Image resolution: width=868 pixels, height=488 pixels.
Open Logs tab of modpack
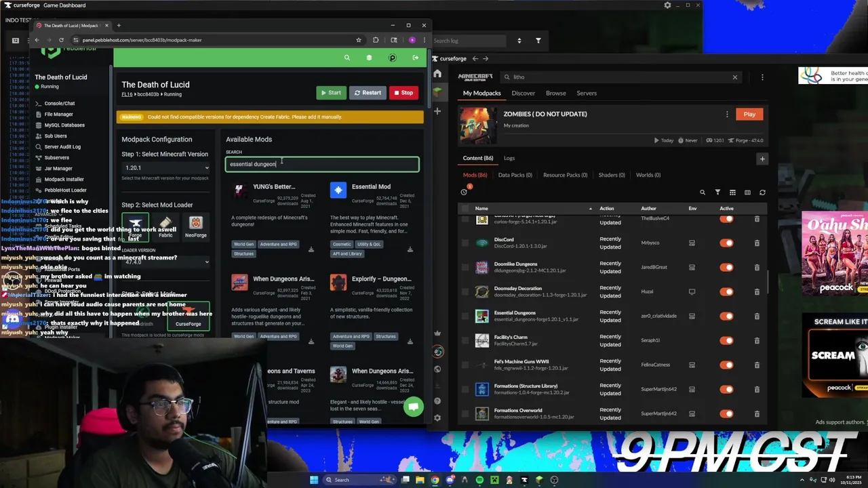pyautogui.click(x=509, y=159)
